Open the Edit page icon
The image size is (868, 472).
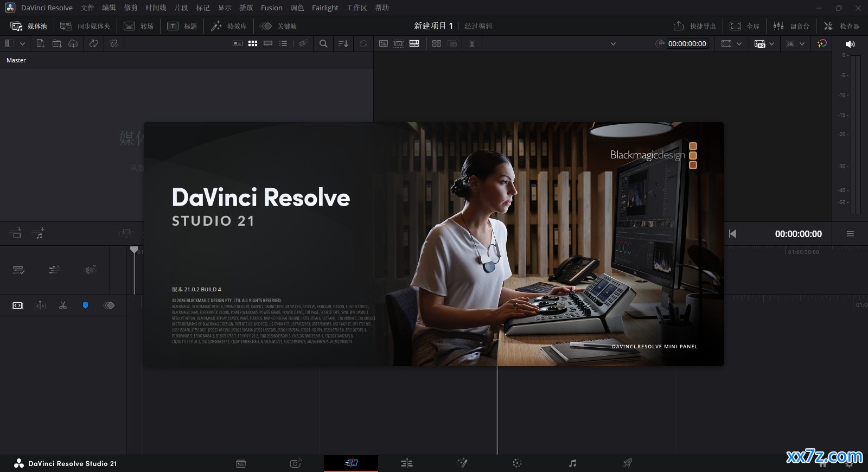407,463
